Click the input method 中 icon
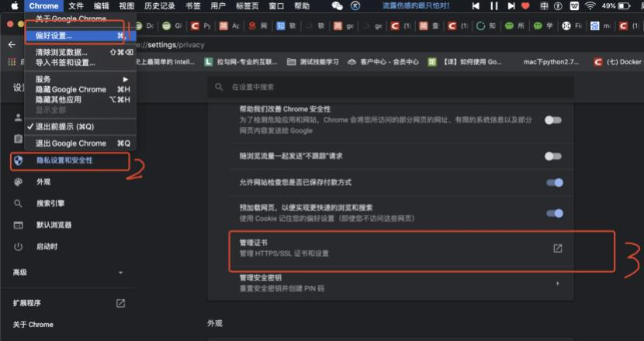644x341 pixels. click(x=544, y=5)
